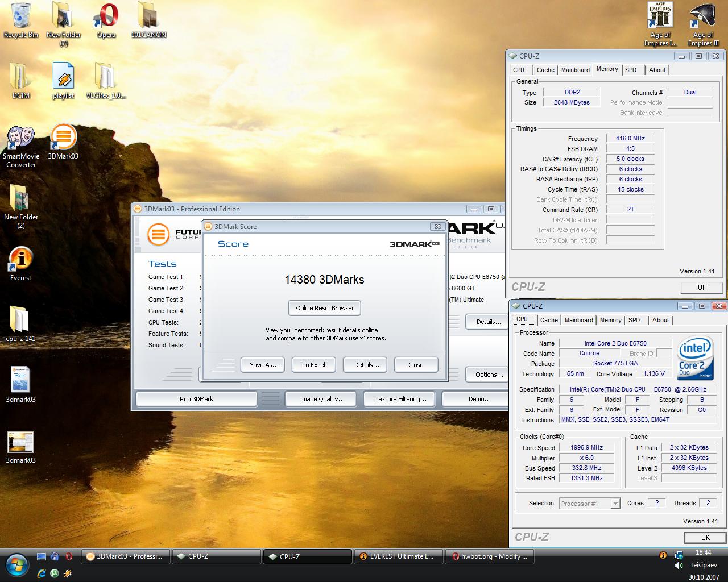Select the VLCRec_1.0 folder icon

coord(106,81)
